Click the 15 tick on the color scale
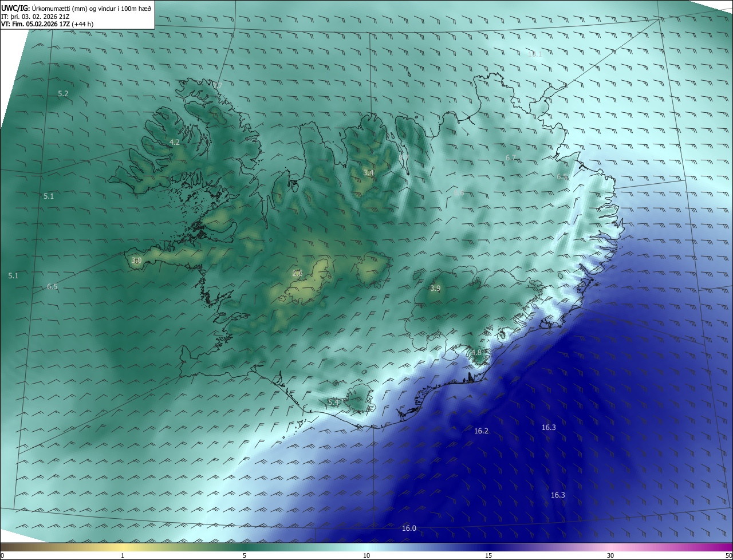 pos(488,555)
